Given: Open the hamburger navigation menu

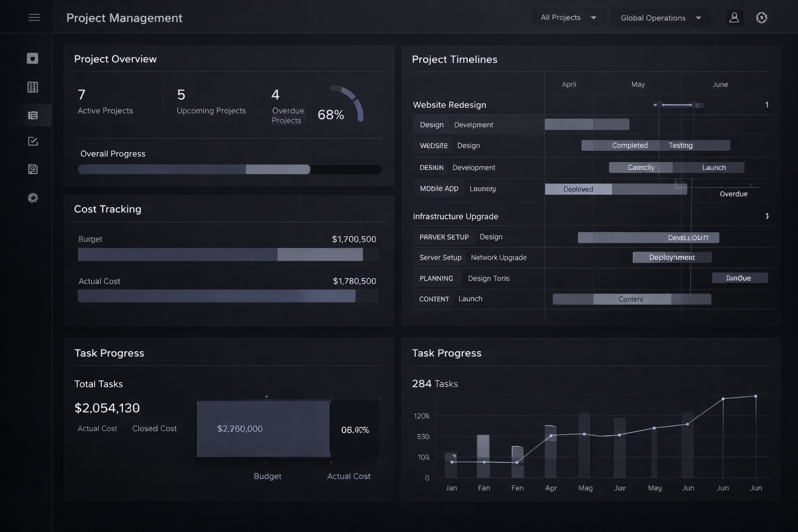Looking at the screenshot, I should coord(34,18).
